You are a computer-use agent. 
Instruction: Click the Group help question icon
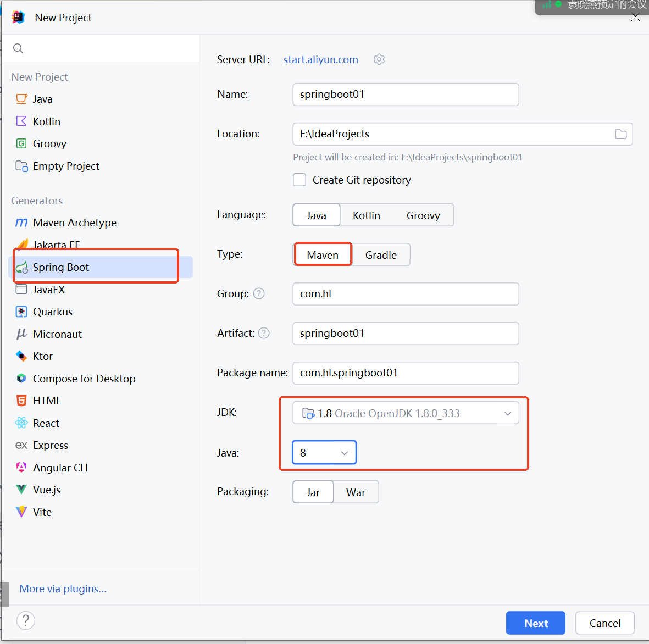[x=259, y=293]
